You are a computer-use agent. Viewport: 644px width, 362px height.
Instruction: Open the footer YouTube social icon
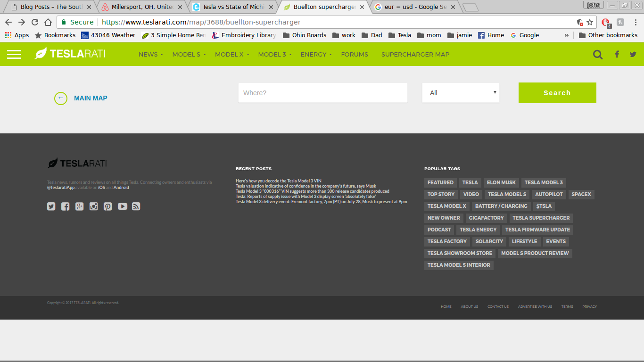[123, 206]
